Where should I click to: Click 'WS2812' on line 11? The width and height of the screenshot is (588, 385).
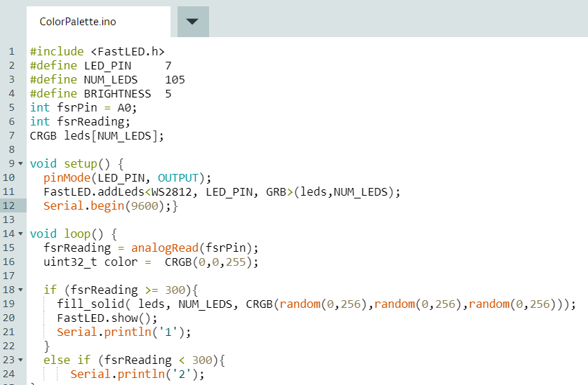(171, 192)
